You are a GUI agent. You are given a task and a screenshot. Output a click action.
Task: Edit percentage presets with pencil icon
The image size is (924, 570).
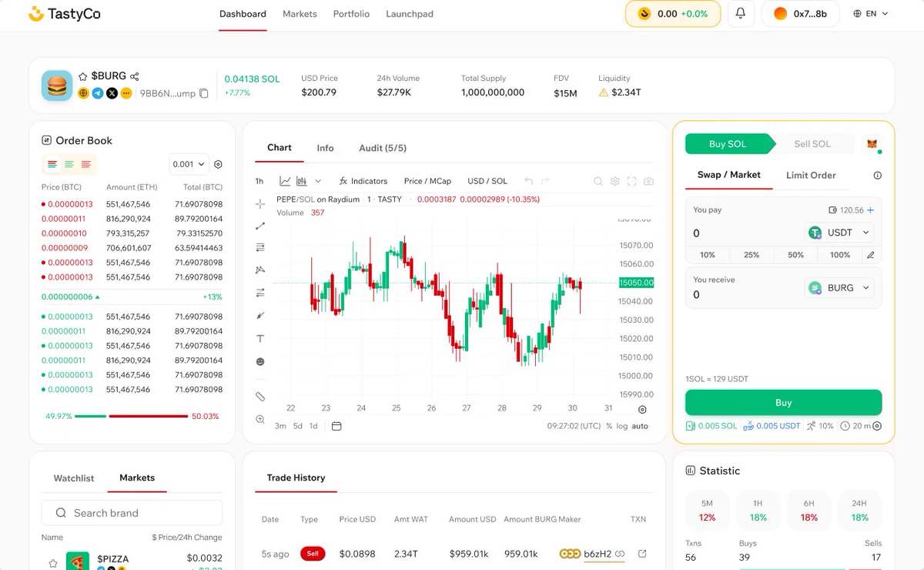click(x=870, y=255)
